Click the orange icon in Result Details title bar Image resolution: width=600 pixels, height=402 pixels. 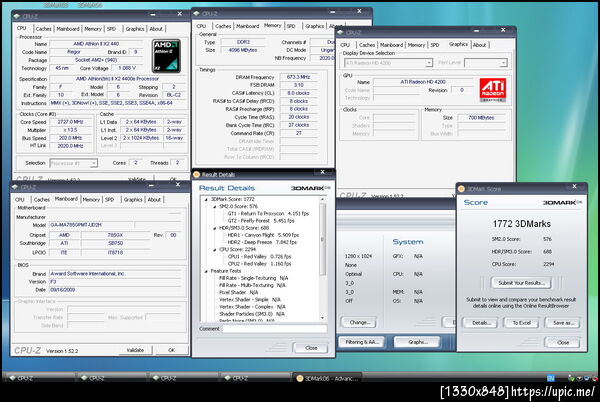coord(196,174)
